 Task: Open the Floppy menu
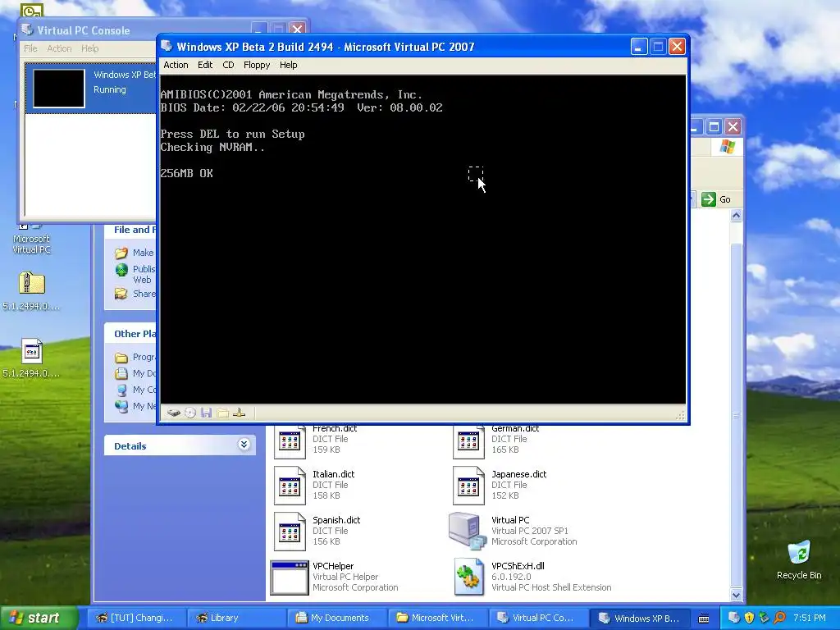coord(257,65)
